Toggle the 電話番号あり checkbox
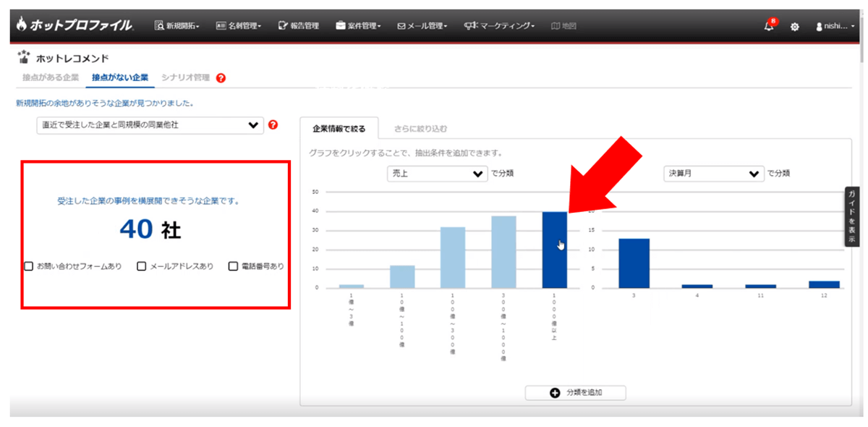The width and height of the screenshot is (868, 427). point(233,266)
